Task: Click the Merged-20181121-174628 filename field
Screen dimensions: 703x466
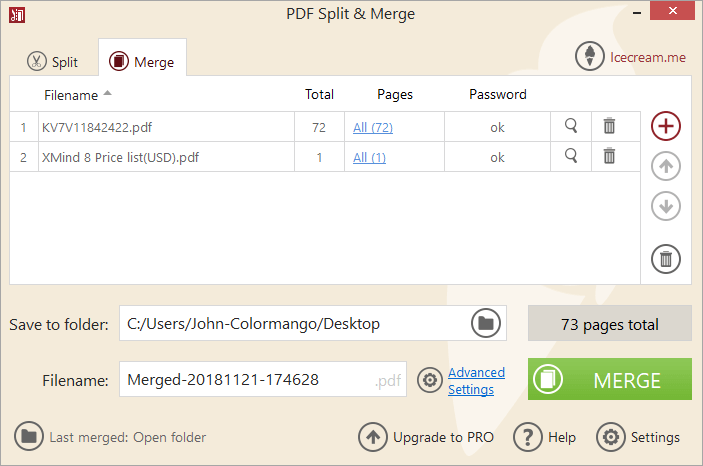Action: [x=263, y=379]
